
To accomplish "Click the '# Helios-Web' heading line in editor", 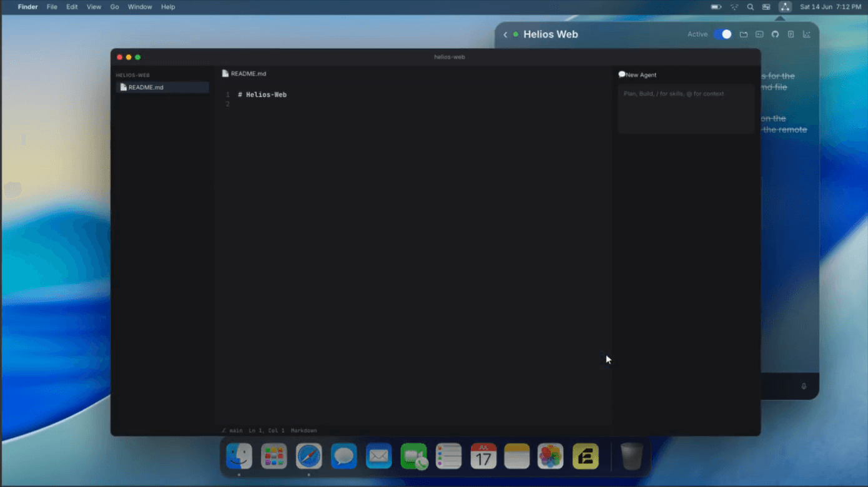I will click(262, 95).
